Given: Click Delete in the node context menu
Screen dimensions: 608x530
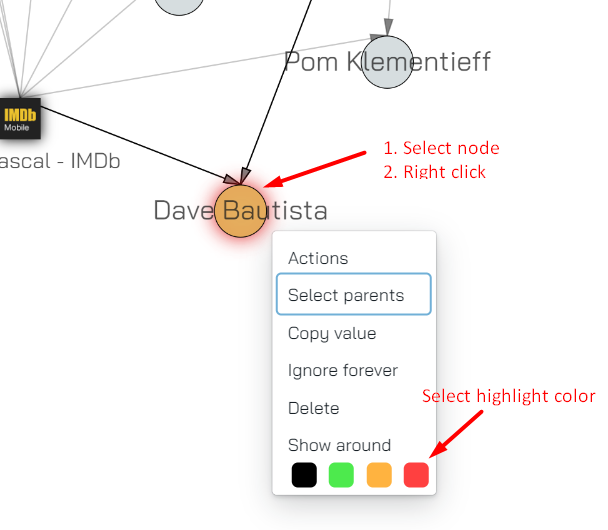Looking at the screenshot, I should (x=313, y=408).
